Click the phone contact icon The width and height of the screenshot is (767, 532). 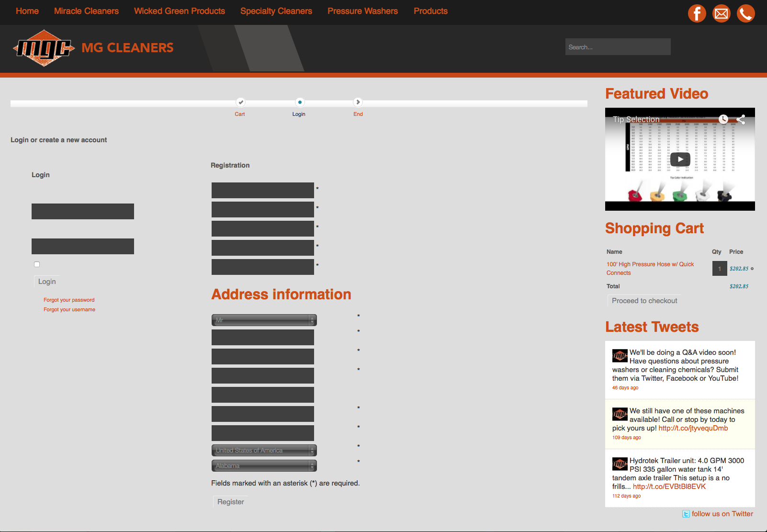[746, 13]
